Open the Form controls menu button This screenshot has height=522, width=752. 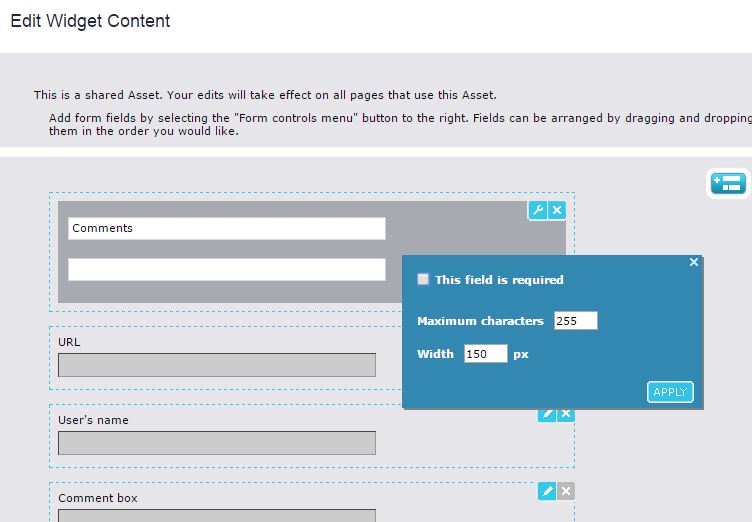click(728, 183)
